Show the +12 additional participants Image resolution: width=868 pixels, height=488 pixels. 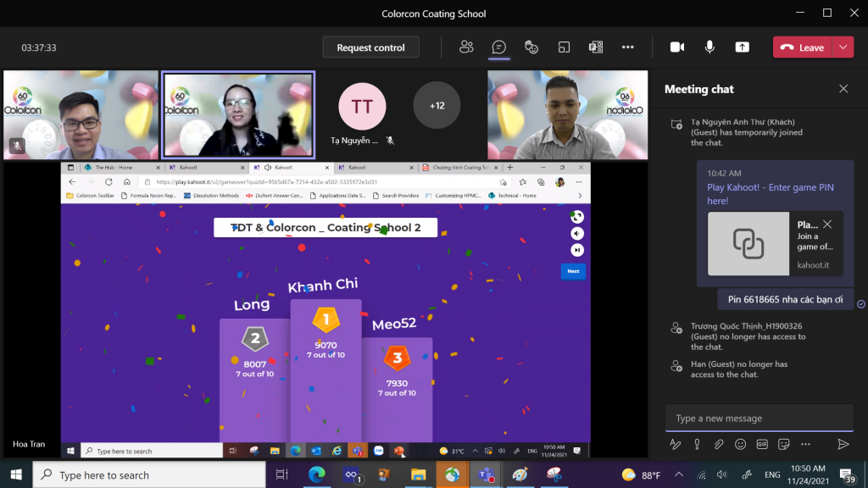437,105
